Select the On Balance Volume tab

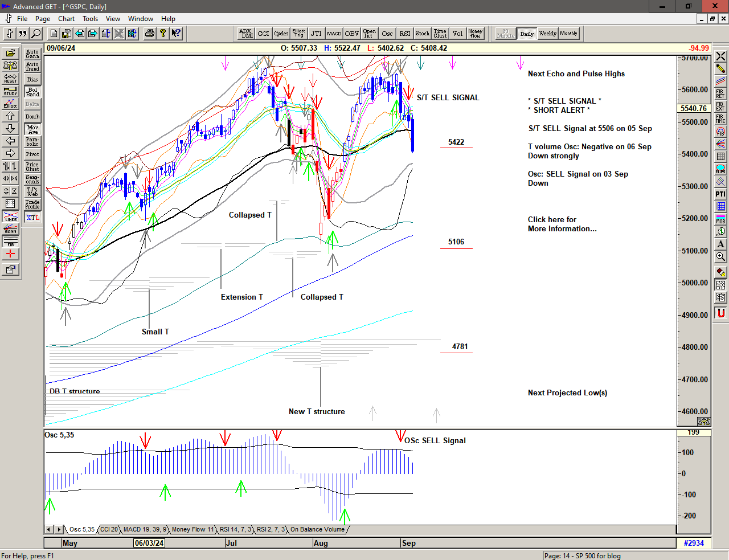pyautogui.click(x=317, y=529)
